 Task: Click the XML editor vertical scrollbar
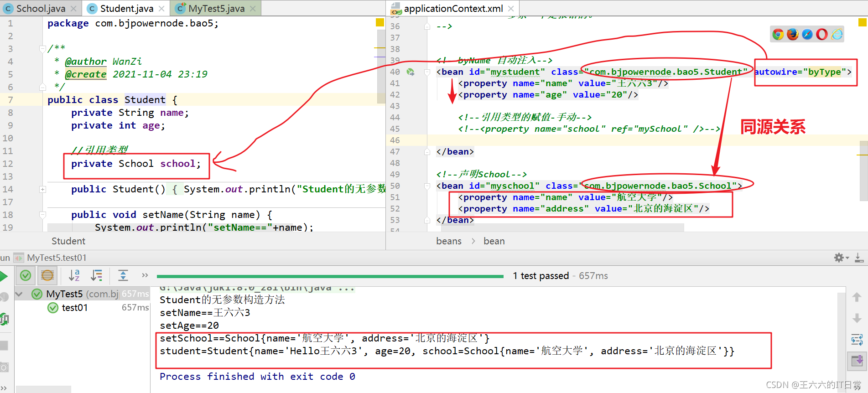[x=863, y=171]
